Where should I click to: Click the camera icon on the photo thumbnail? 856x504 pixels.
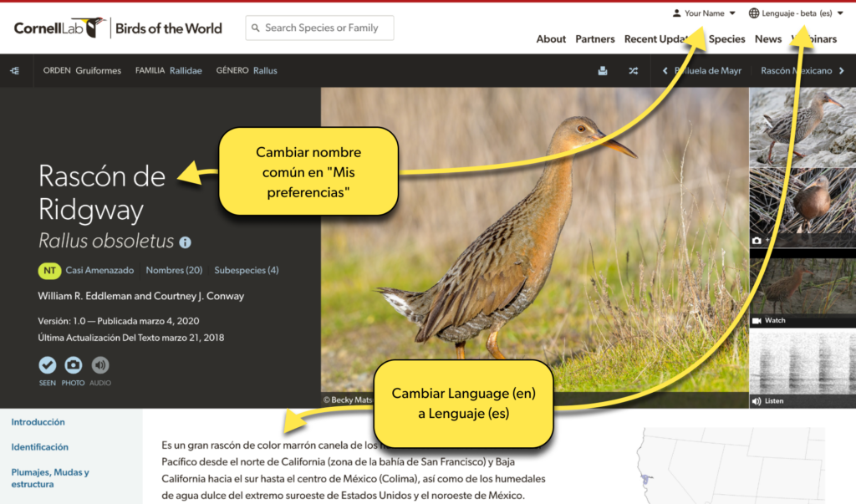[755, 241]
